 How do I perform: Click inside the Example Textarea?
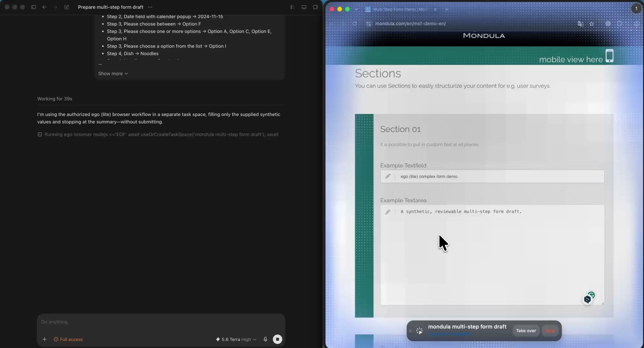tap(492, 255)
